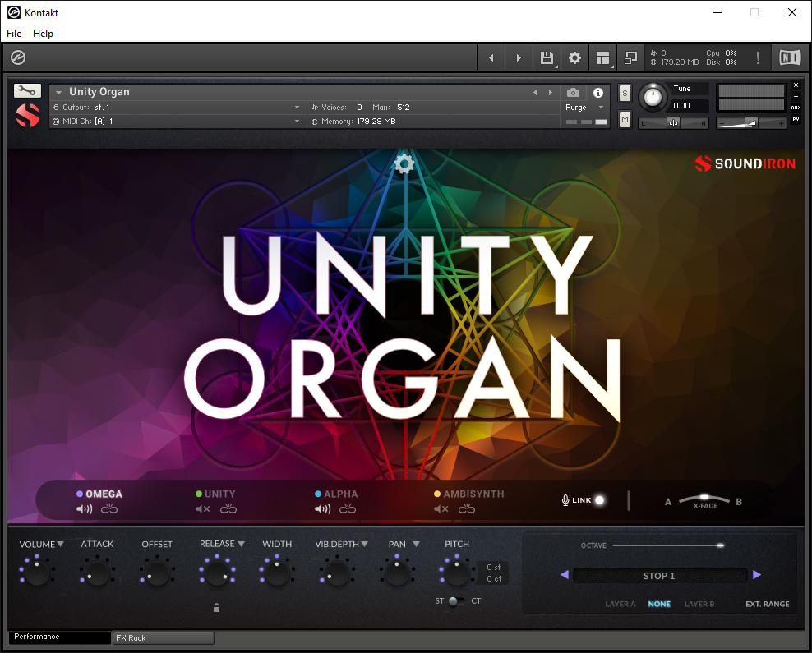Open UNITY layer link settings icon
Screen dimensions: 812x653
[x=228, y=509]
